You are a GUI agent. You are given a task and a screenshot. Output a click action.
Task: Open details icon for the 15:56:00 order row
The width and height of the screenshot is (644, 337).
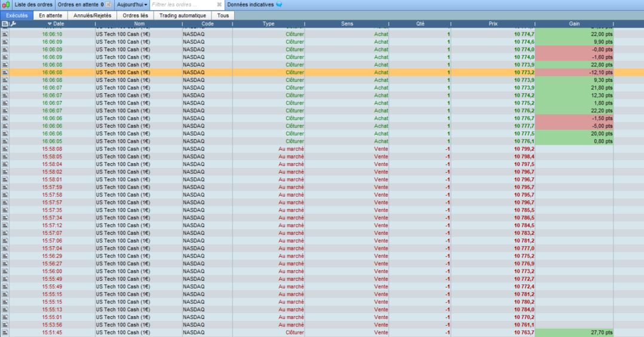(5, 271)
